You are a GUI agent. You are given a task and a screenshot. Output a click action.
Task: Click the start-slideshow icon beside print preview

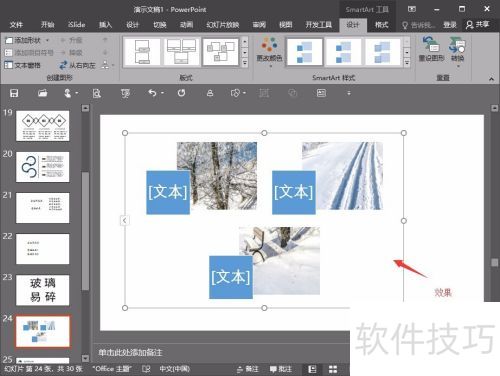(x=125, y=93)
